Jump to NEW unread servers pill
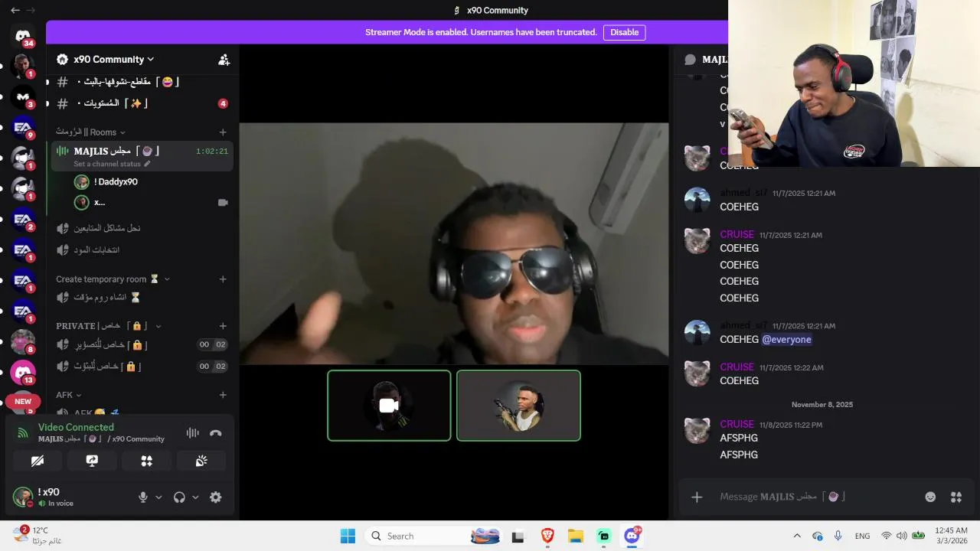This screenshot has width=980, height=551. pyautogui.click(x=23, y=401)
